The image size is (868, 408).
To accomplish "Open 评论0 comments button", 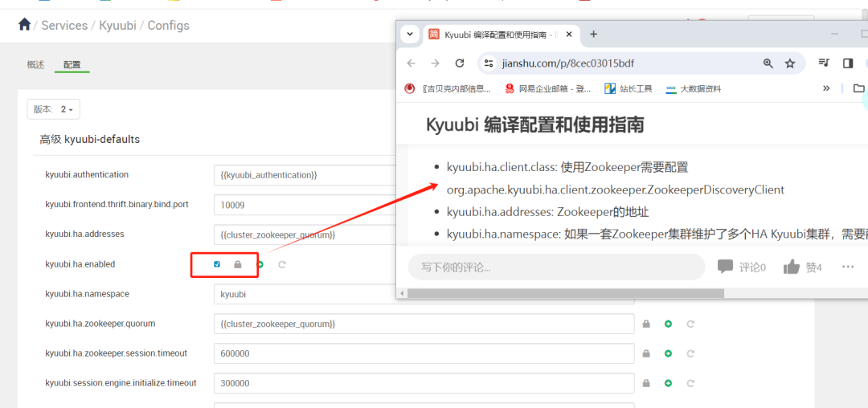I will click(742, 267).
